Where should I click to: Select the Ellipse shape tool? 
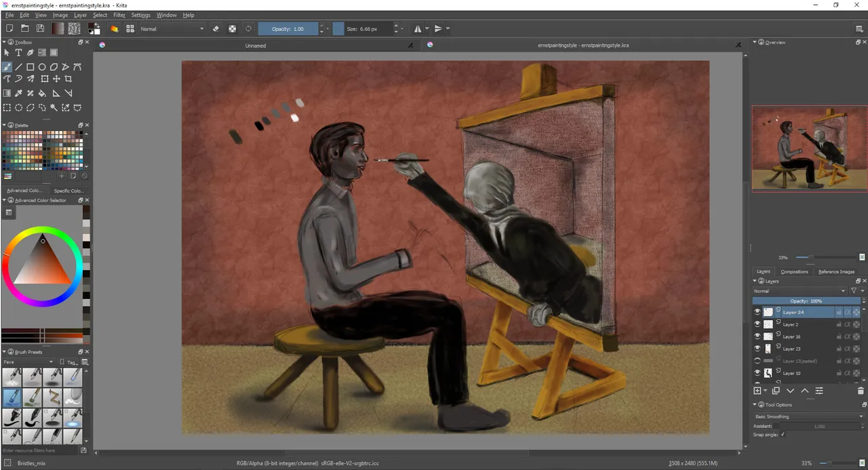(x=42, y=67)
